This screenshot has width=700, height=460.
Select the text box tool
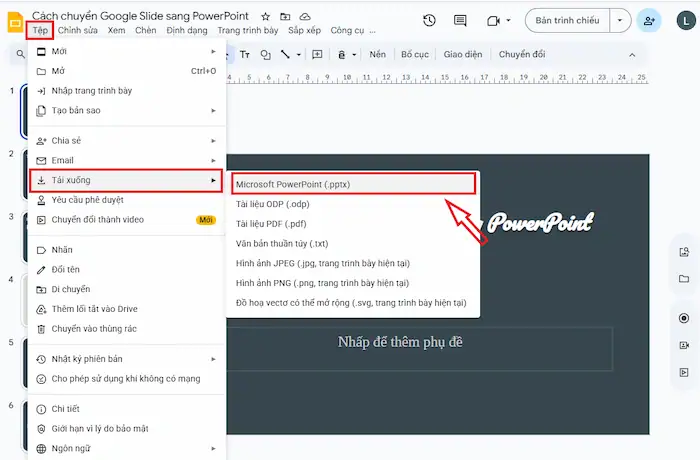(x=244, y=54)
